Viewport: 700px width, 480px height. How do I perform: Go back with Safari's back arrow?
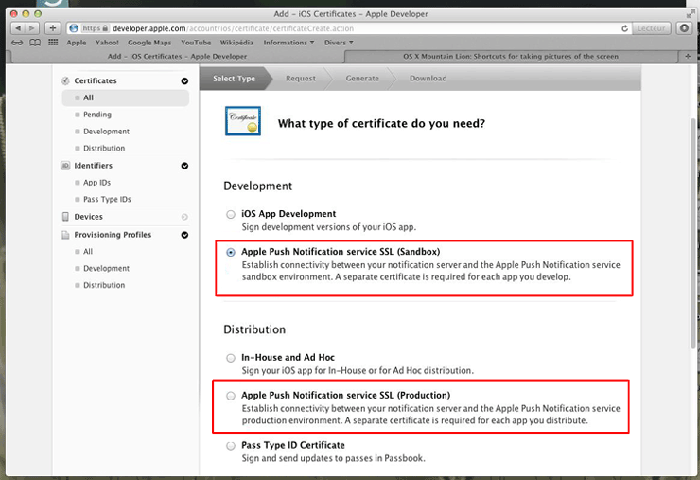coord(18,28)
